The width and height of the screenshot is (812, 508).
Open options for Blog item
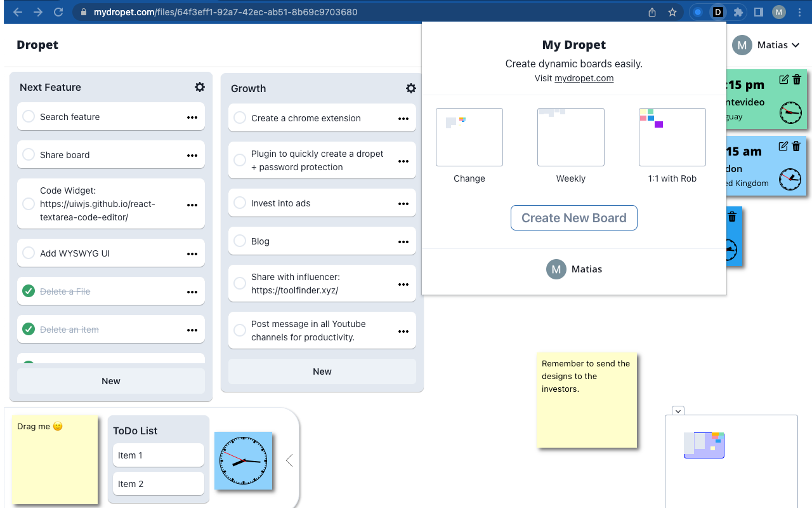403,242
